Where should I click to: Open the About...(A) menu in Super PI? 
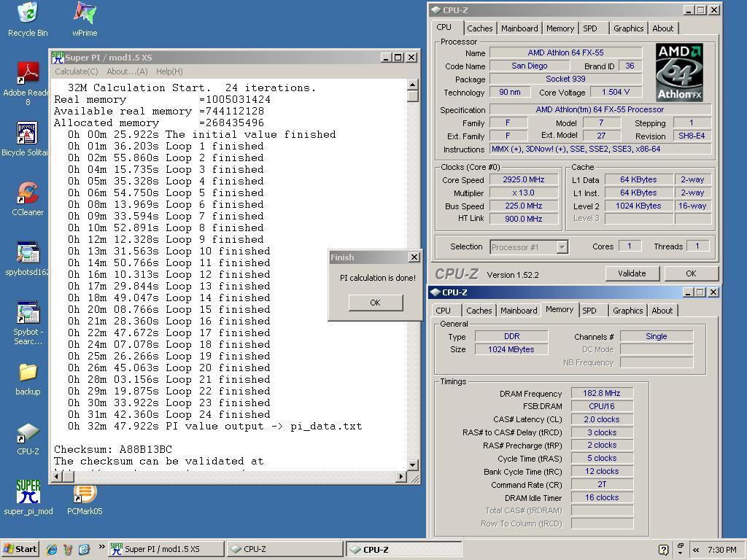click(x=127, y=71)
